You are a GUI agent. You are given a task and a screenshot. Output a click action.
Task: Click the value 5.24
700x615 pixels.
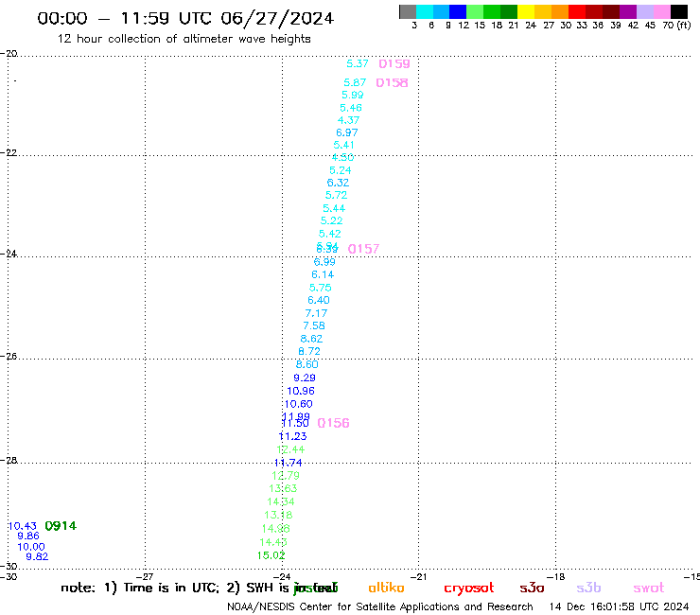click(x=341, y=170)
